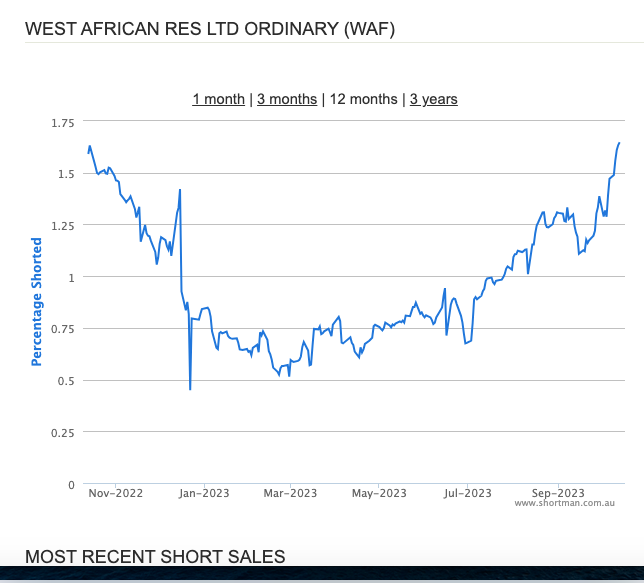
Task: Click the first data point at line's left start
Action: point(88,153)
